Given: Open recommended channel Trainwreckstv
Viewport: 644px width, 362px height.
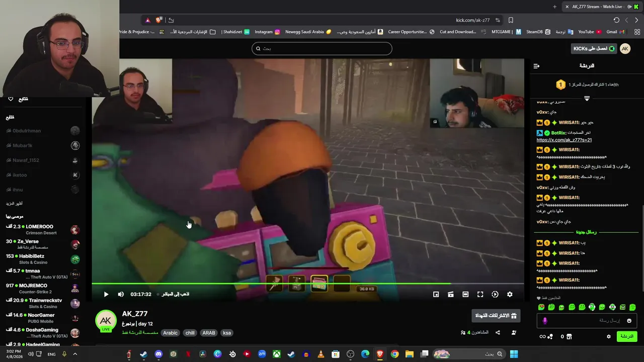Looking at the screenshot, I should tap(43, 303).
